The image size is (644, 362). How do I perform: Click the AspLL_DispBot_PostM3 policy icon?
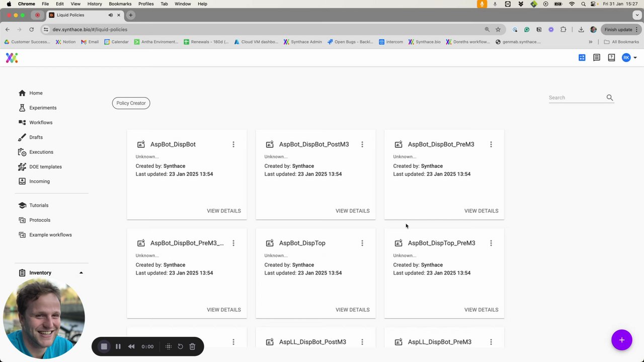tap(270, 342)
